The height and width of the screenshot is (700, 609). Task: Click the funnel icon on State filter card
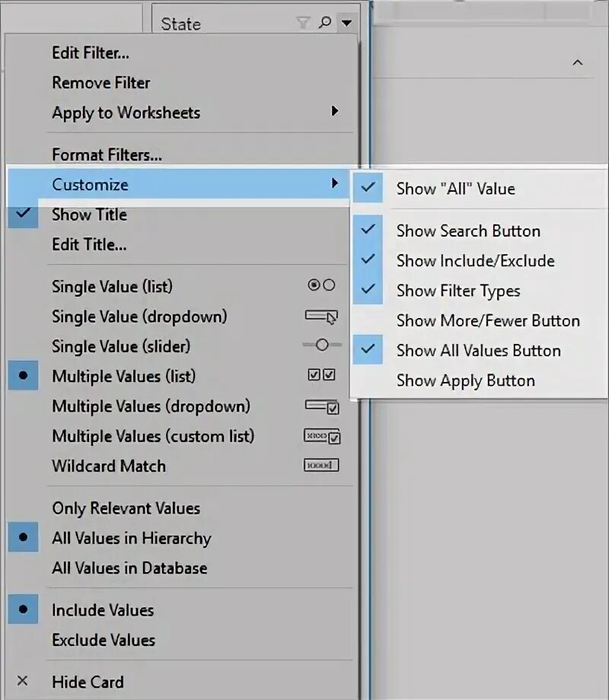coord(303,23)
